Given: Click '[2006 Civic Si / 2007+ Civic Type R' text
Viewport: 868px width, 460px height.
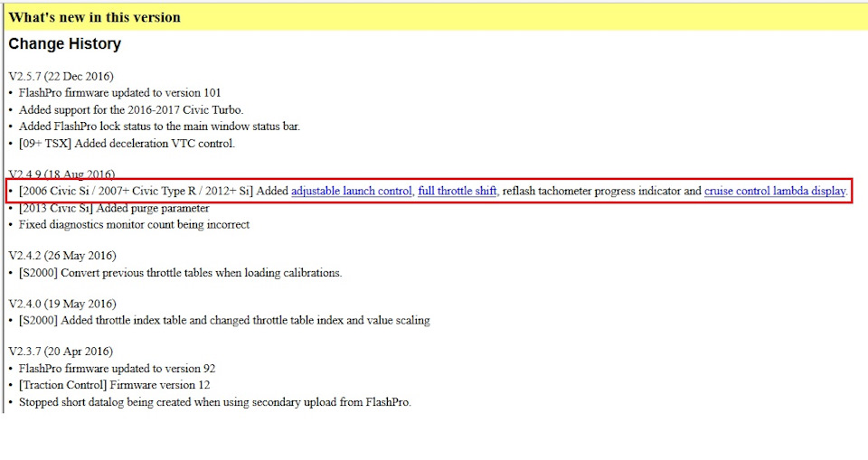Looking at the screenshot, I should (x=108, y=191).
